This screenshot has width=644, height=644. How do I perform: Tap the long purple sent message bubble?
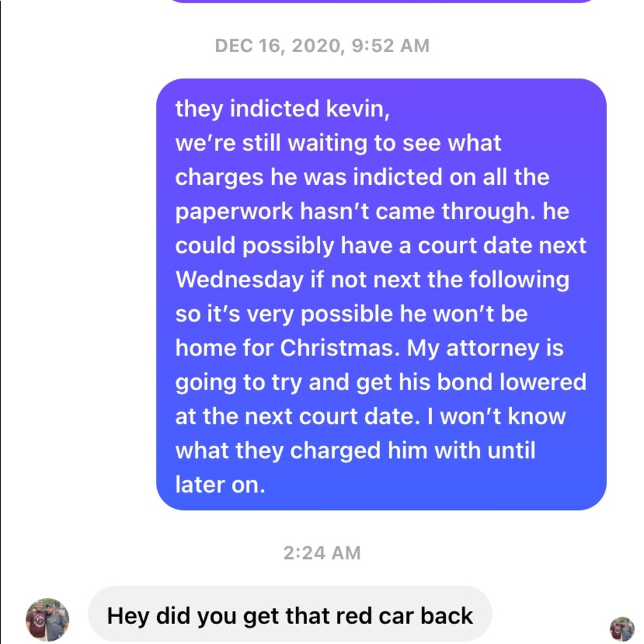coord(381,294)
